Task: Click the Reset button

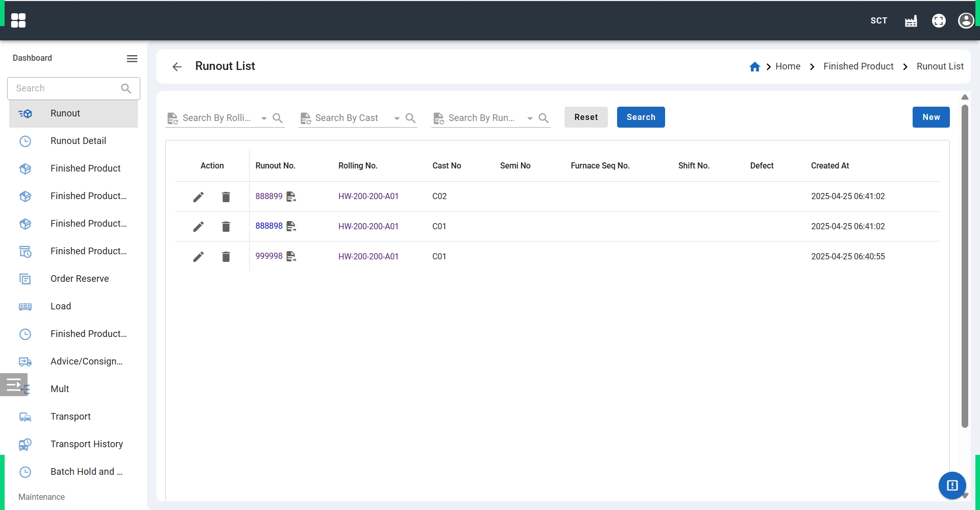Action: click(x=586, y=117)
